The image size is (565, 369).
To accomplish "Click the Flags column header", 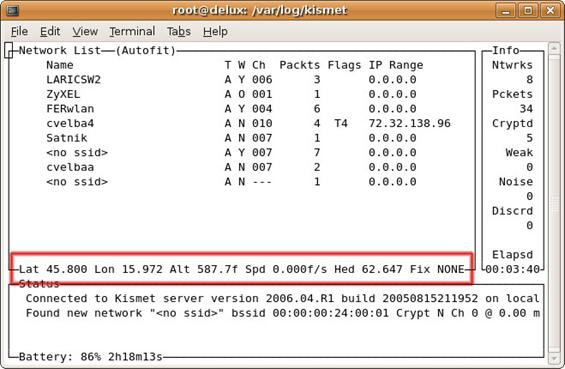I will [x=344, y=65].
